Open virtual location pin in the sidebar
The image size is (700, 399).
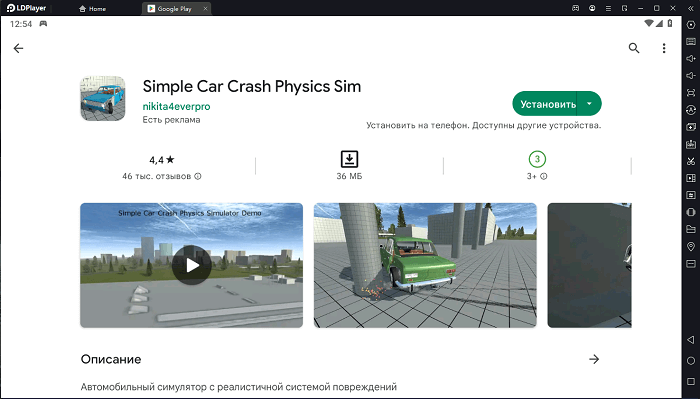[691, 246]
